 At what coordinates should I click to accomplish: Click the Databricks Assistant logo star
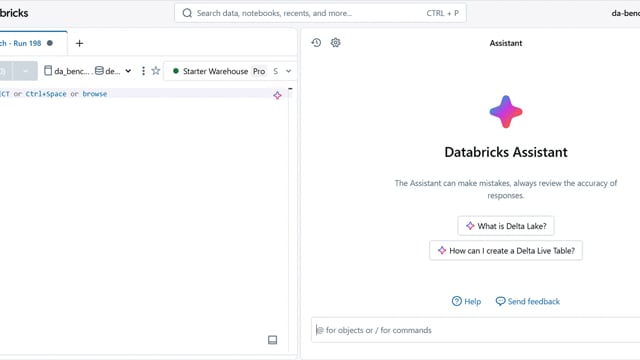coord(506,112)
